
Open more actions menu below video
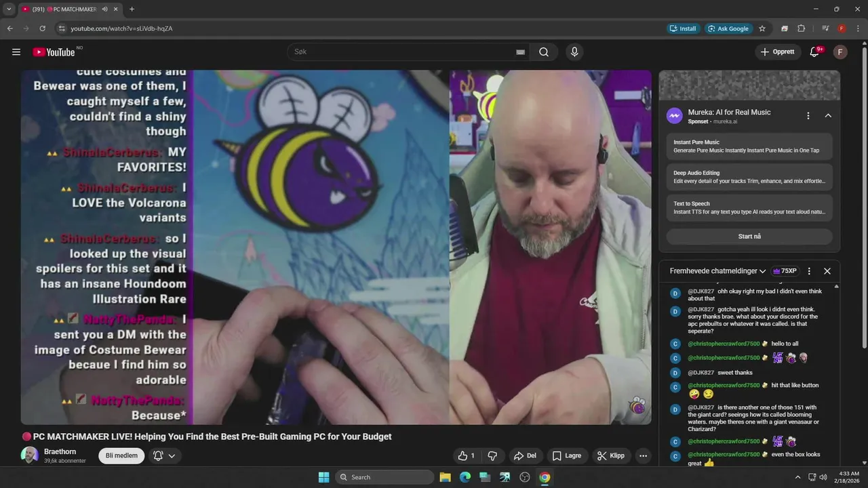pos(643,455)
